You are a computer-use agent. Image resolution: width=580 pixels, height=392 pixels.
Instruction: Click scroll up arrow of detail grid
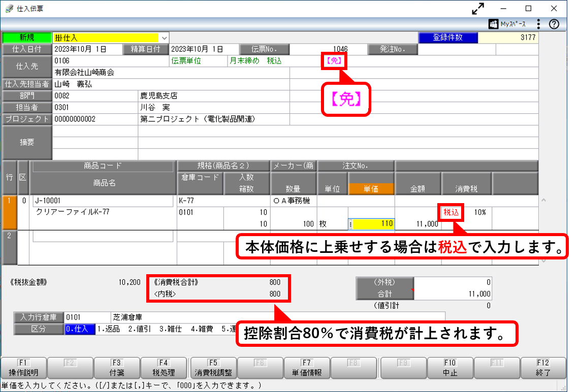coord(543,201)
